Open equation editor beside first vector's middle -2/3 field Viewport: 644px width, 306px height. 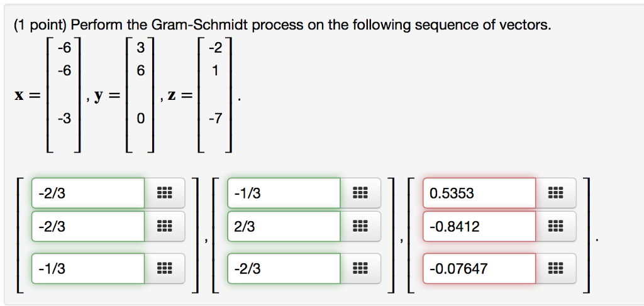point(164,226)
